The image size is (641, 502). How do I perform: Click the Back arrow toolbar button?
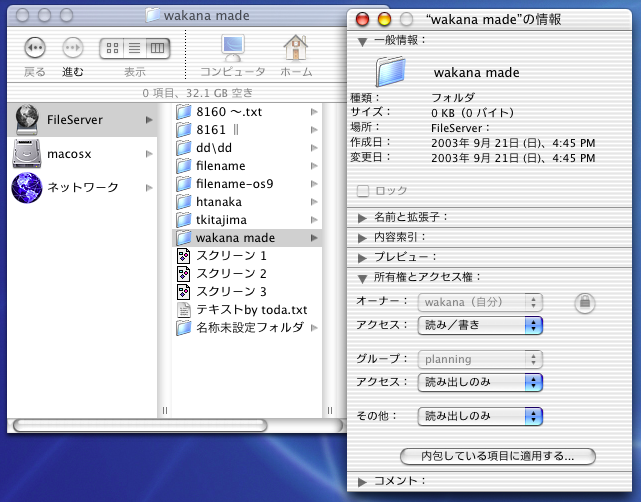tap(34, 48)
